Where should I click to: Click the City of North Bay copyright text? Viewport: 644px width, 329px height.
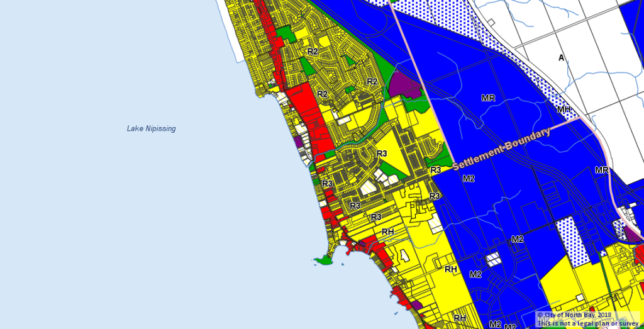[x=574, y=315]
